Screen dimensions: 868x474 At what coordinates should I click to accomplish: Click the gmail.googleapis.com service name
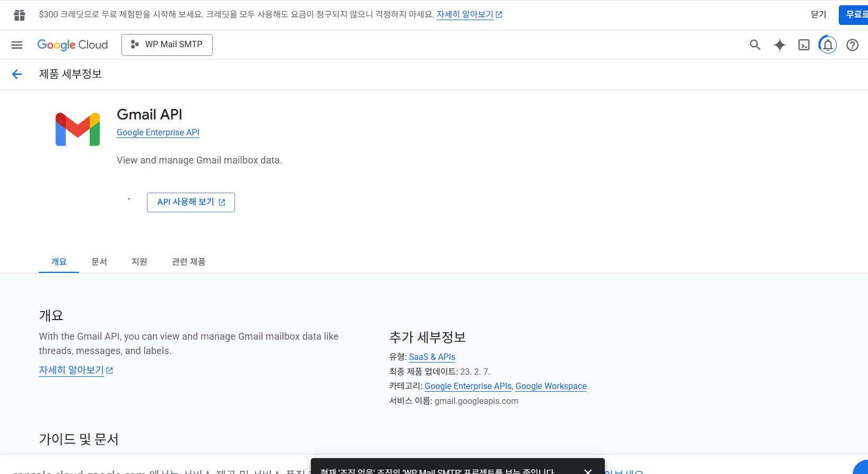[476, 401]
